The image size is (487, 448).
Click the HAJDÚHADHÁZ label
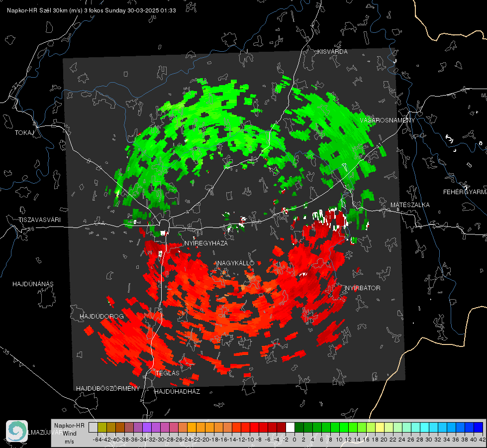(x=177, y=391)
